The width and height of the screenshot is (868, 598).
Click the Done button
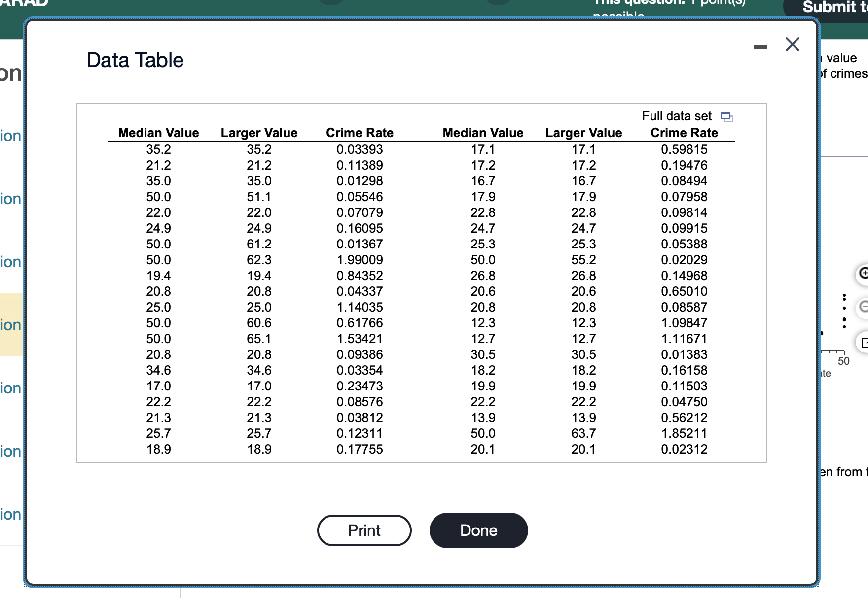[479, 530]
